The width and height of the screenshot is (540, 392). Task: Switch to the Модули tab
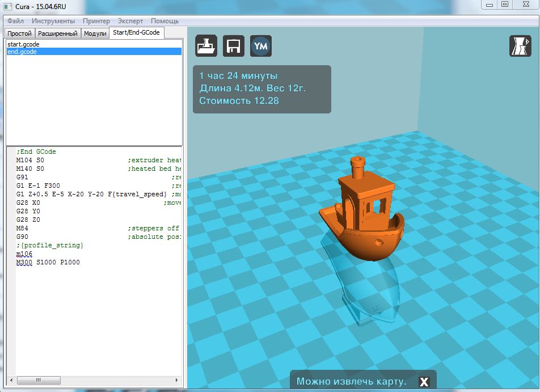(x=95, y=33)
